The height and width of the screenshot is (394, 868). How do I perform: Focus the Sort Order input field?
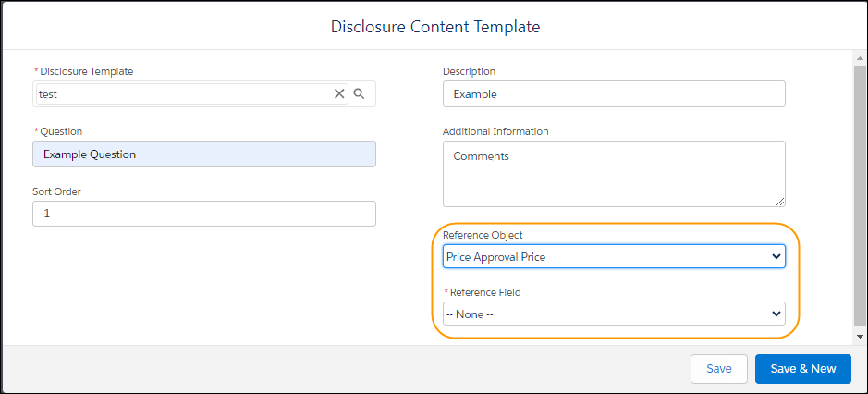point(204,214)
